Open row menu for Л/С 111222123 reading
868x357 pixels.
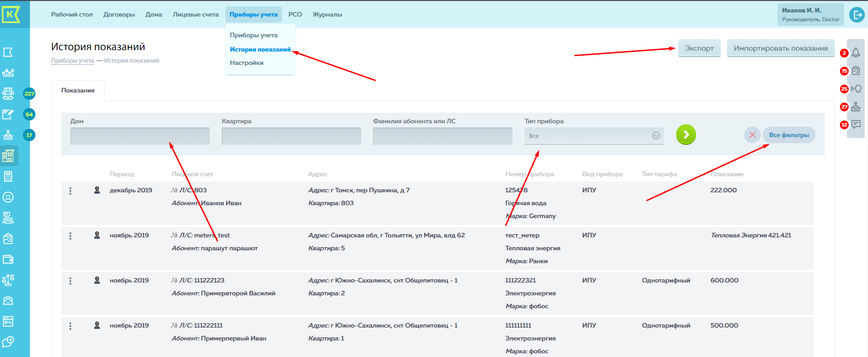[x=70, y=281]
